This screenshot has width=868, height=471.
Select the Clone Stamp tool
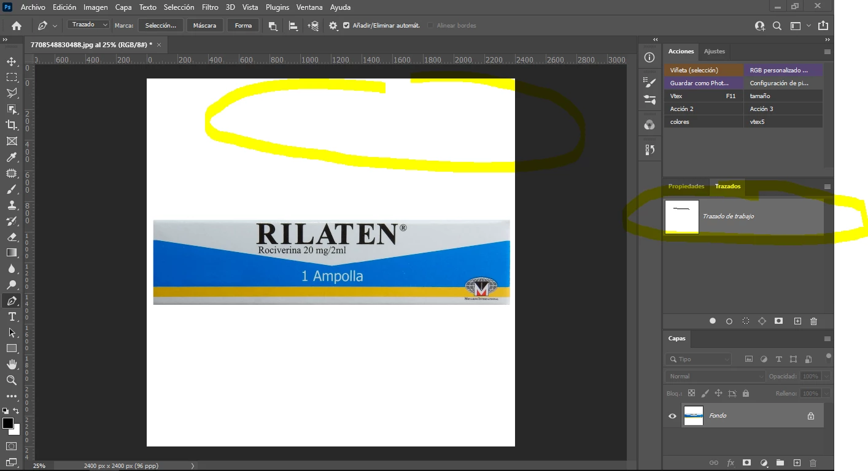[11, 205]
